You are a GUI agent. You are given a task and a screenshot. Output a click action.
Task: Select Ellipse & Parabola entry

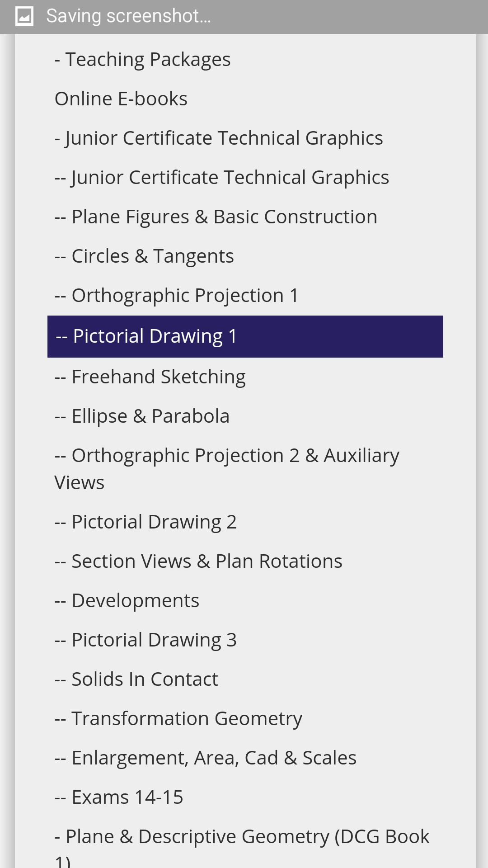pyautogui.click(x=142, y=416)
